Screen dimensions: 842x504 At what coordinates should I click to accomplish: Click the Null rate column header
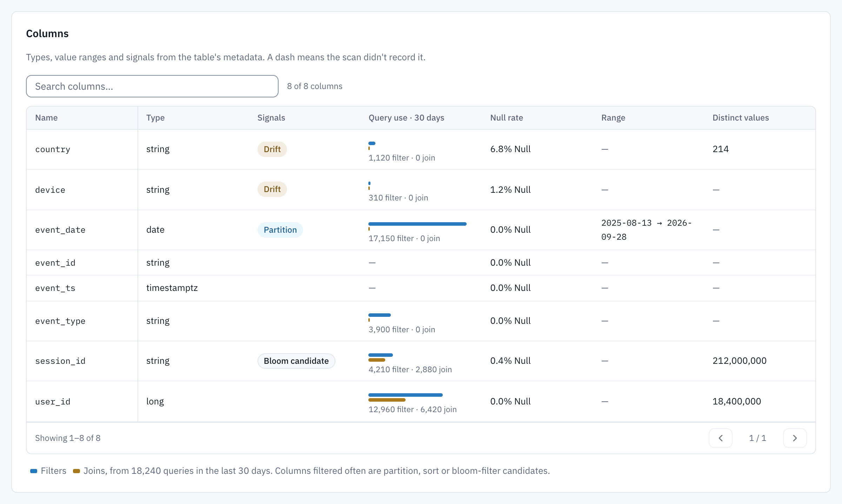[x=507, y=118]
